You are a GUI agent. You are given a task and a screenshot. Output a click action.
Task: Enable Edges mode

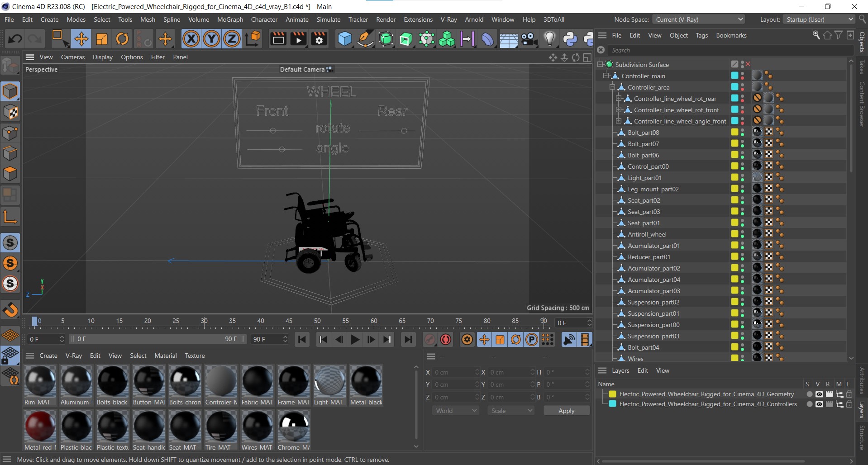(10, 153)
